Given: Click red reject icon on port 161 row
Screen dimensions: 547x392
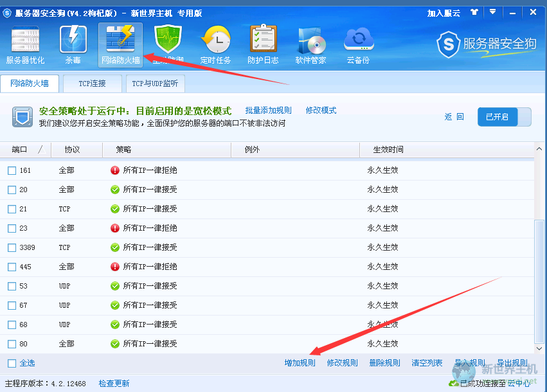Looking at the screenshot, I should [x=115, y=170].
